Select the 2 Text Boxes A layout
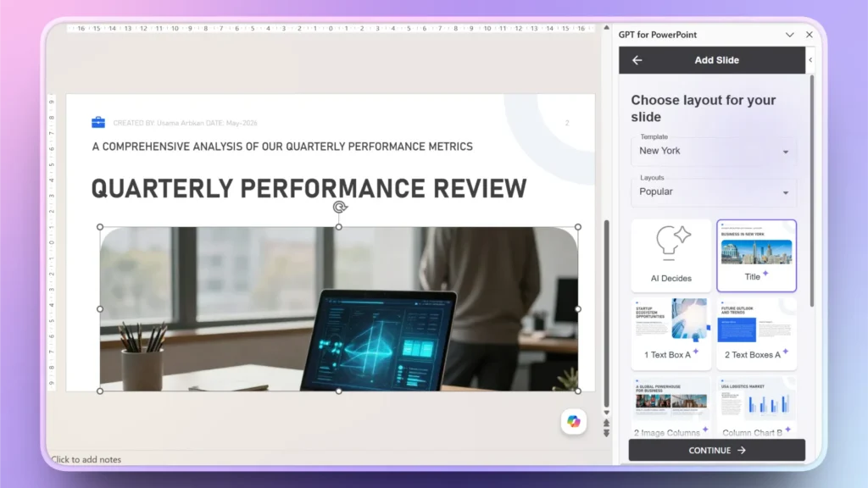 (756, 333)
